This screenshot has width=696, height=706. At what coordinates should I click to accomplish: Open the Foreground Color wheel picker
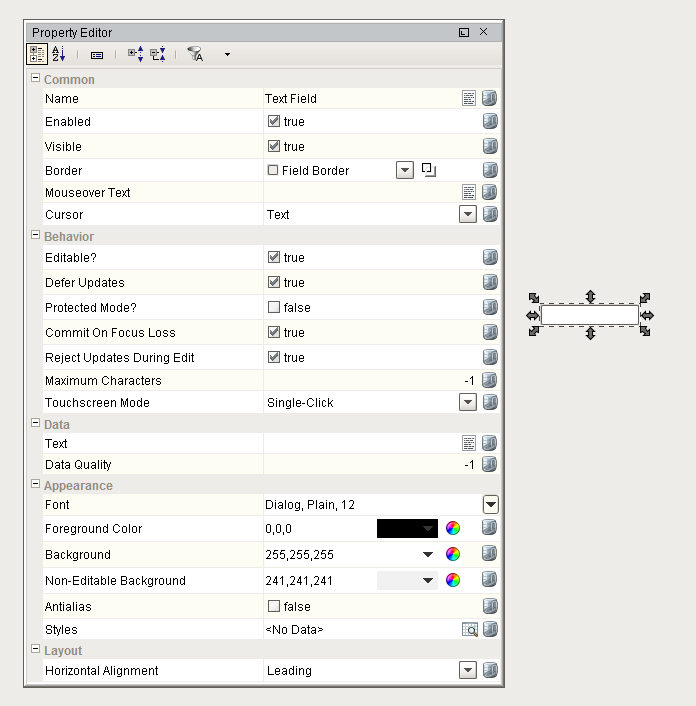453,529
